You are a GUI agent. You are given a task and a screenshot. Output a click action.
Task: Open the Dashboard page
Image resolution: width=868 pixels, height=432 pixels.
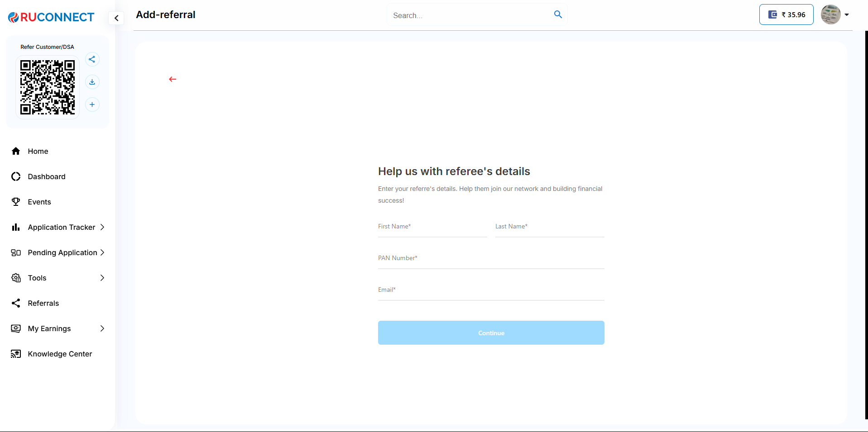coord(46,176)
